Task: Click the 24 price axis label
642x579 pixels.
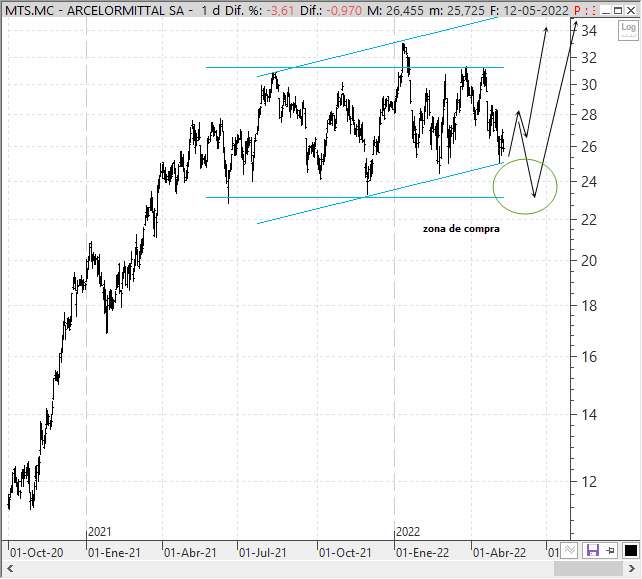Action: pos(589,181)
